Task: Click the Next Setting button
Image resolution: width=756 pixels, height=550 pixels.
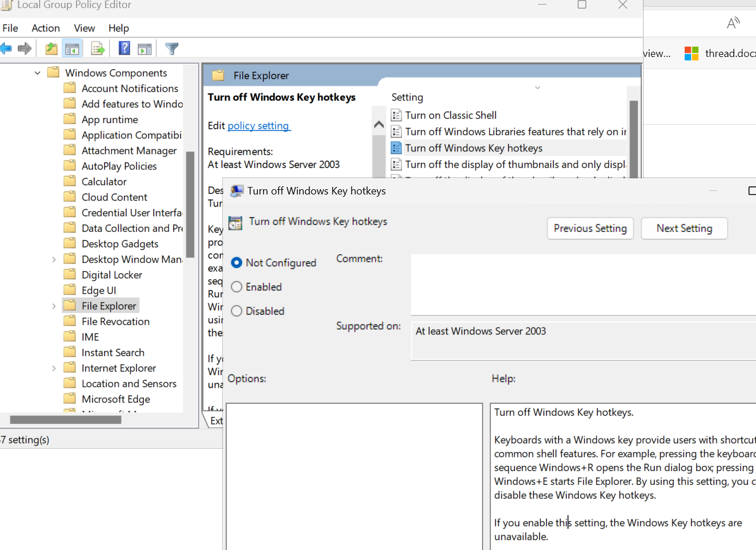Action: pos(684,228)
